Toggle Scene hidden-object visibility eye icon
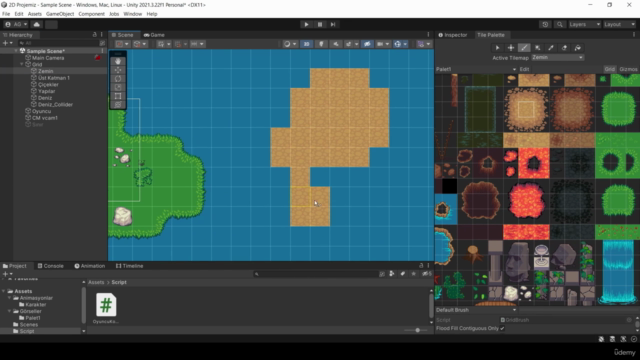640x360 pixels. [367, 44]
